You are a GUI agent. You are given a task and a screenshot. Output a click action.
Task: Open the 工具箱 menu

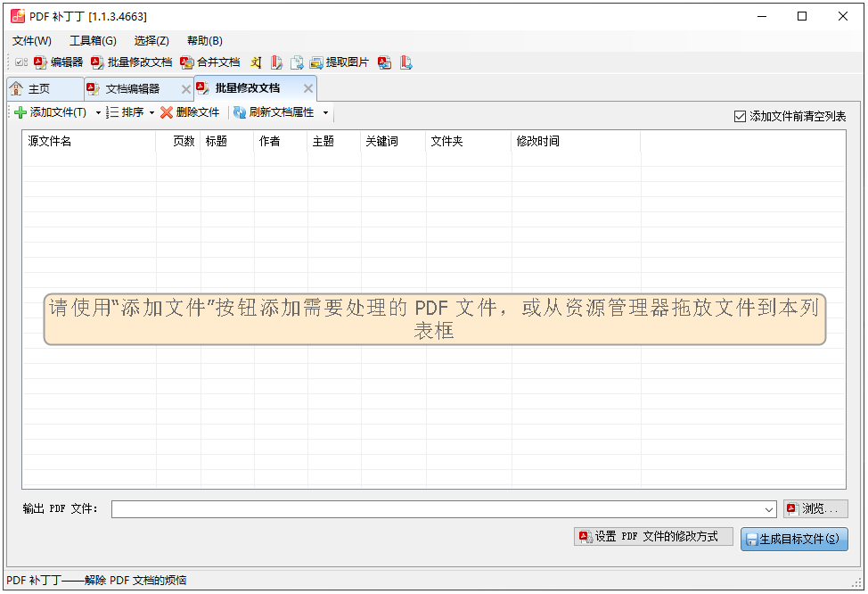[93, 40]
